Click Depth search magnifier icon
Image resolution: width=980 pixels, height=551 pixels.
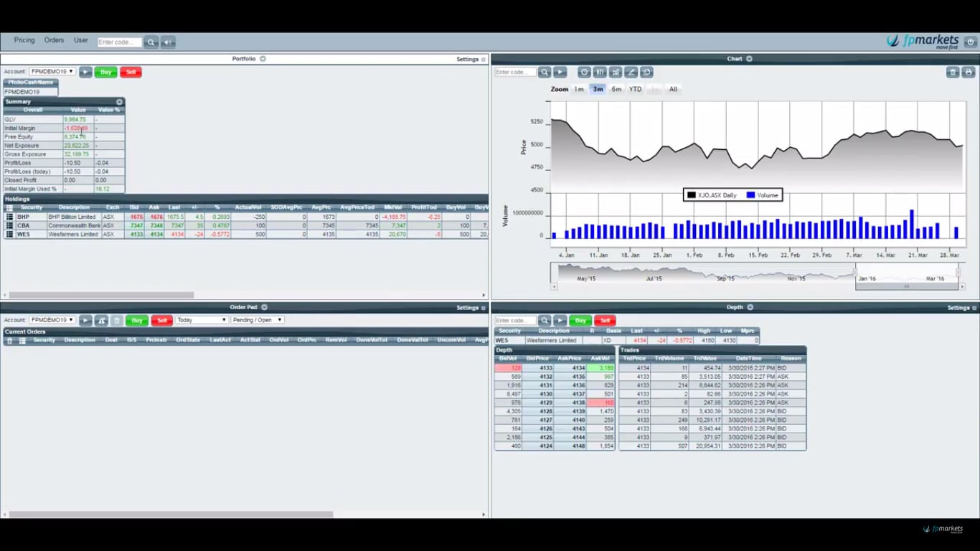point(545,321)
